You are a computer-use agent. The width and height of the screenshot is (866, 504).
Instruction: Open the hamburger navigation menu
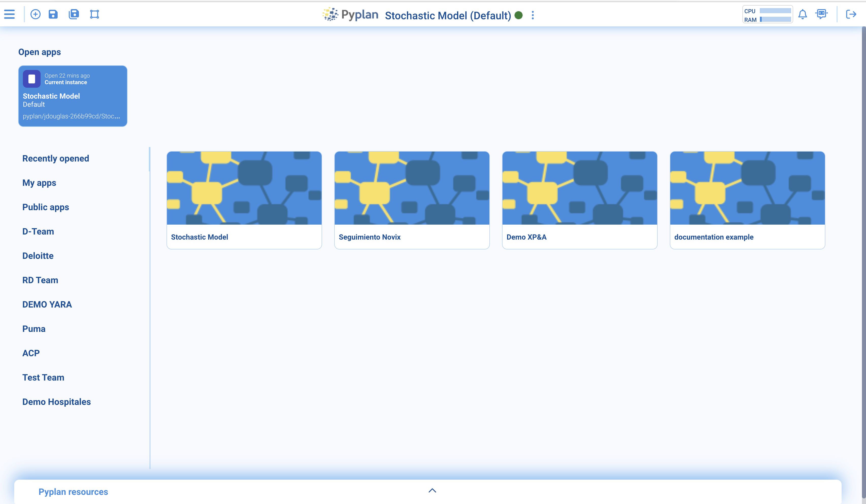pos(9,14)
